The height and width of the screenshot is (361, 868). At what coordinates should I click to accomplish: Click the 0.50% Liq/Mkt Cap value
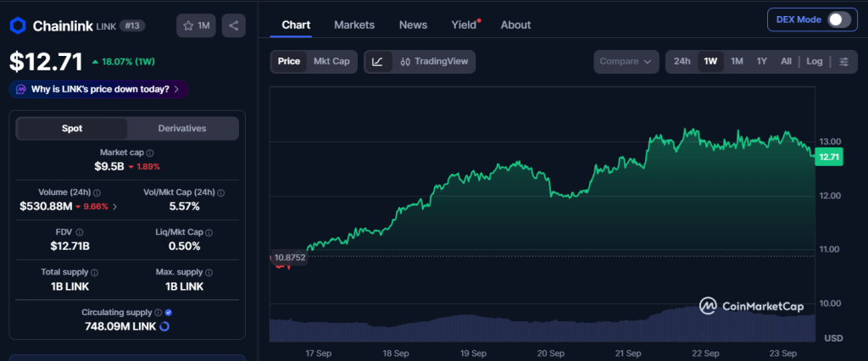(x=184, y=247)
